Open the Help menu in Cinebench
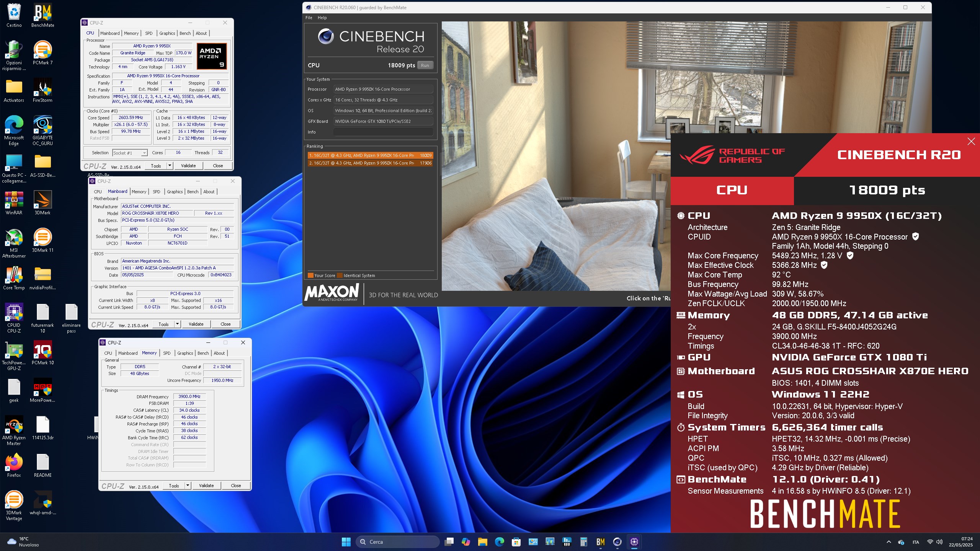980x551 pixels. [x=322, y=18]
